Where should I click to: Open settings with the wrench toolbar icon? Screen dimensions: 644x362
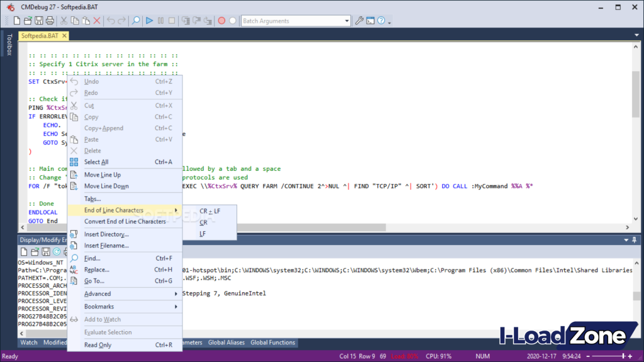360,20
